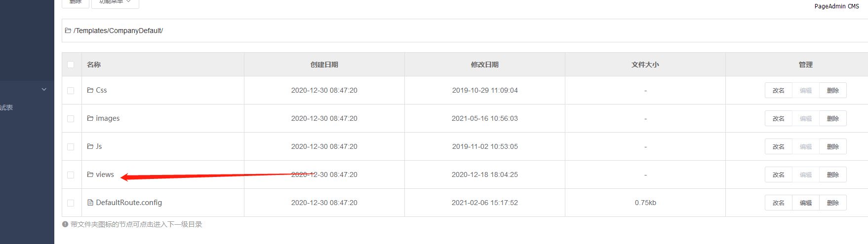Click the modified date column header
Screen dimensions: 868x244
(485, 65)
